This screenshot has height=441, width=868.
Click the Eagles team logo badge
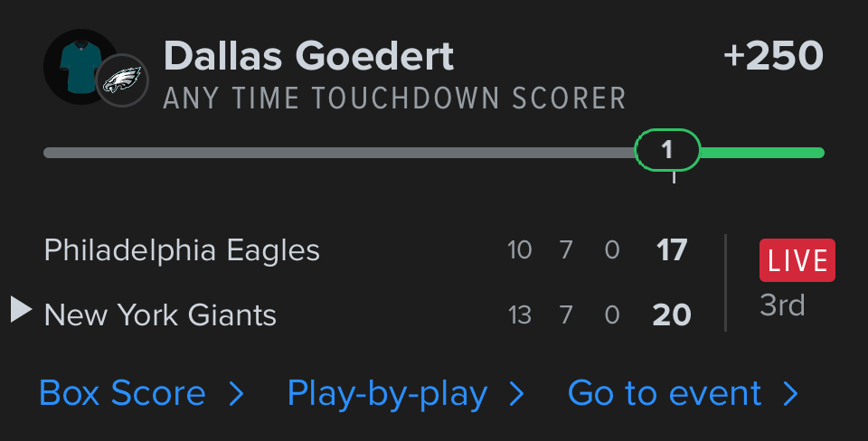[122, 80]
